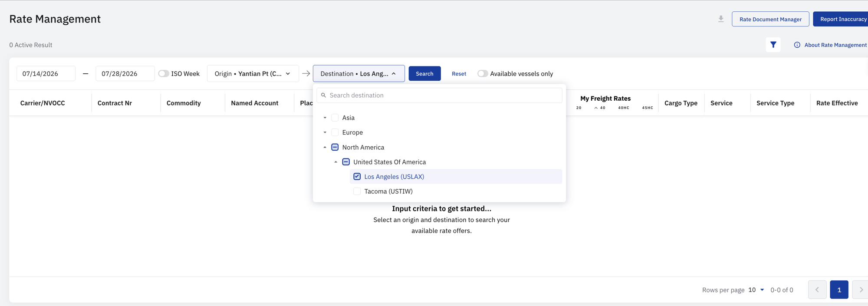Select the Tacoma (USTIW) label
Image resolution: width=868 pixels, height=306 pixels.
click(x=388, y=191)
